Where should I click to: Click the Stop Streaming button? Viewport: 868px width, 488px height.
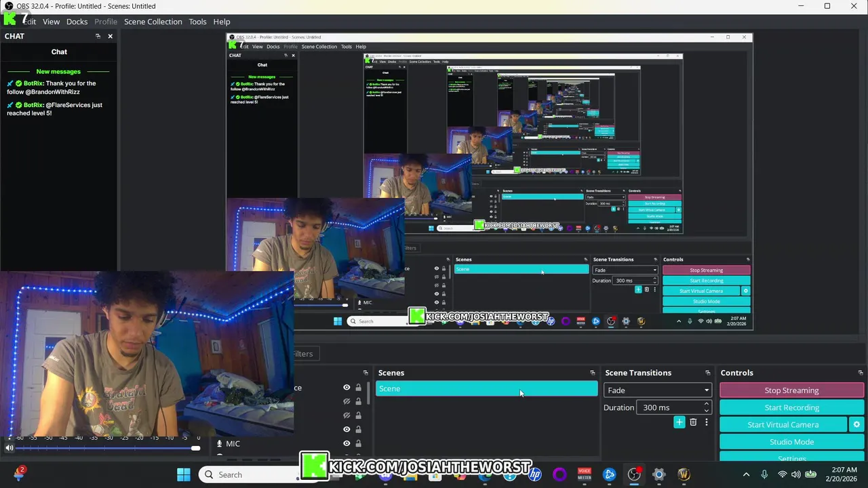point(791,390)
